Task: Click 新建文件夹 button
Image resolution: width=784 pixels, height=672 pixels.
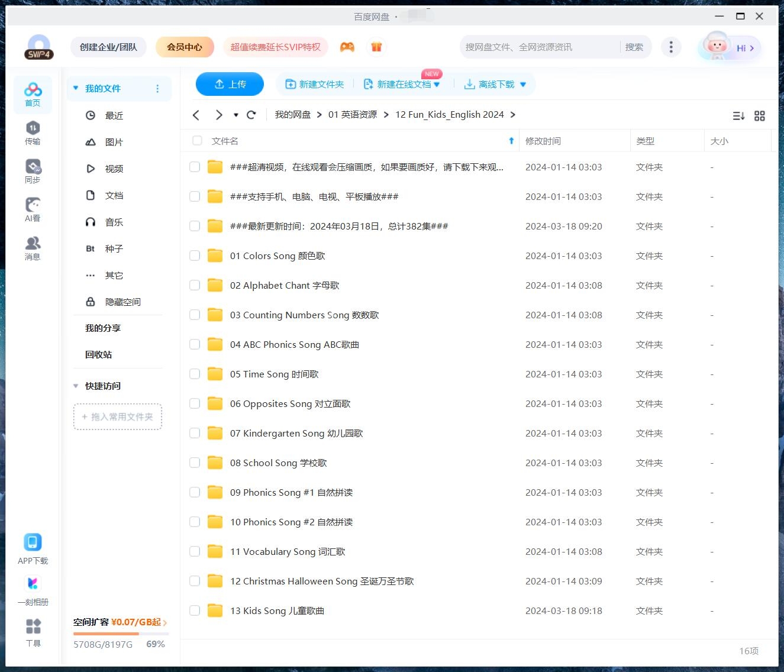Action: 314,84
